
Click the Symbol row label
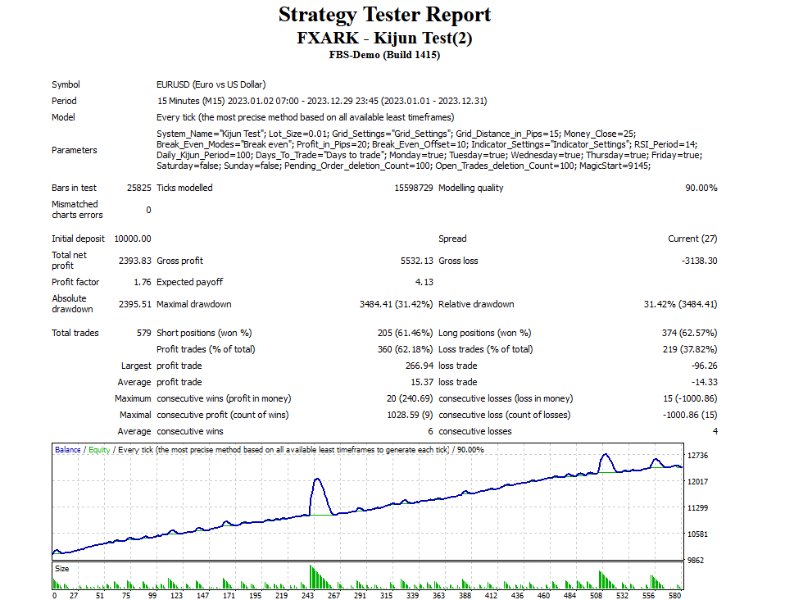point(66,85)
